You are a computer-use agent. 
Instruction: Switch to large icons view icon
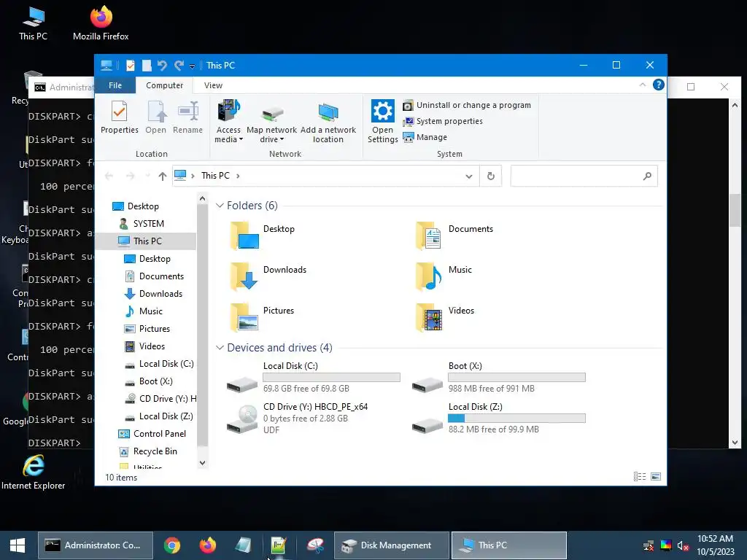(x=656, y=477)
